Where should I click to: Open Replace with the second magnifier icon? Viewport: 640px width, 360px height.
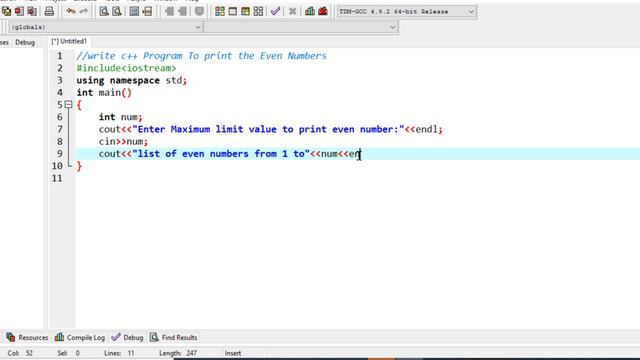117,11
